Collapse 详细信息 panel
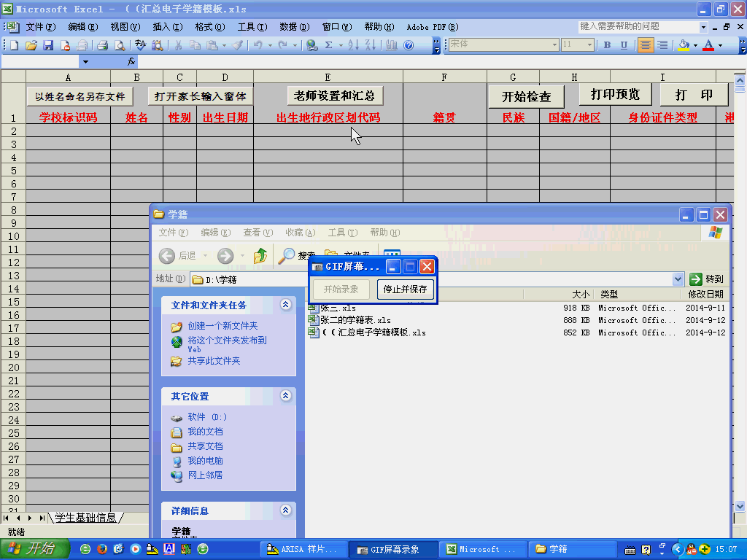Screen dimensions: 747x560 point(285,510)
